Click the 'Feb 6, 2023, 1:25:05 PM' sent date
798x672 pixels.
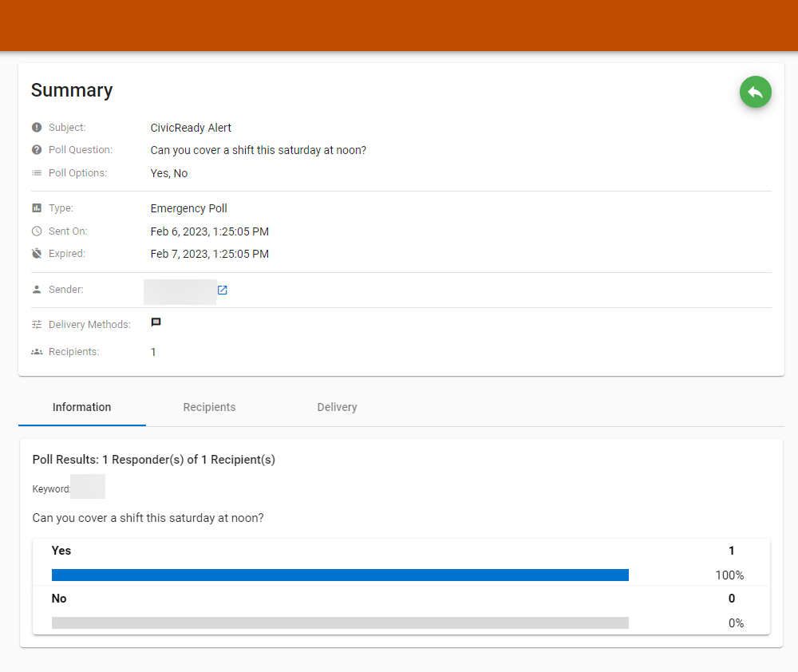pos(210,231)
